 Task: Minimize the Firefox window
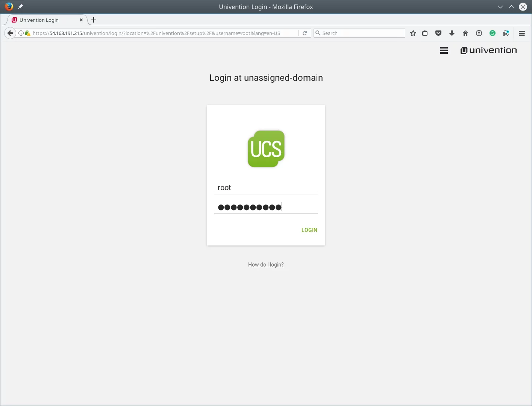pos(500,7)
